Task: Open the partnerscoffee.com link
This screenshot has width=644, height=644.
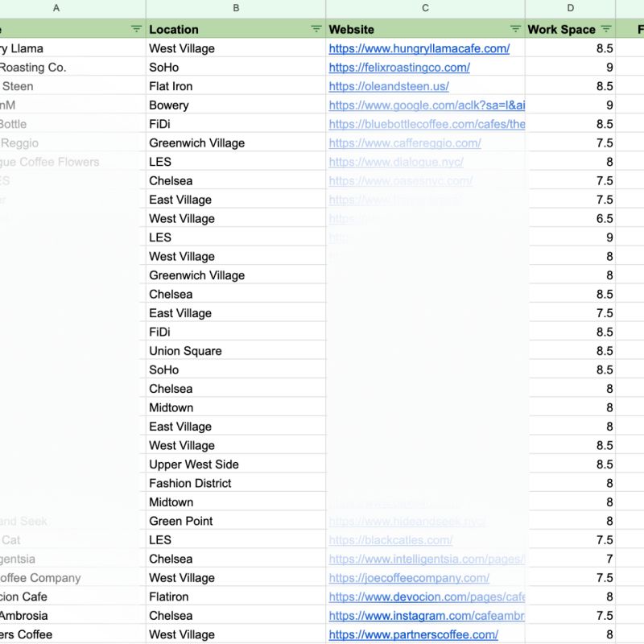Action: [413, 634]
